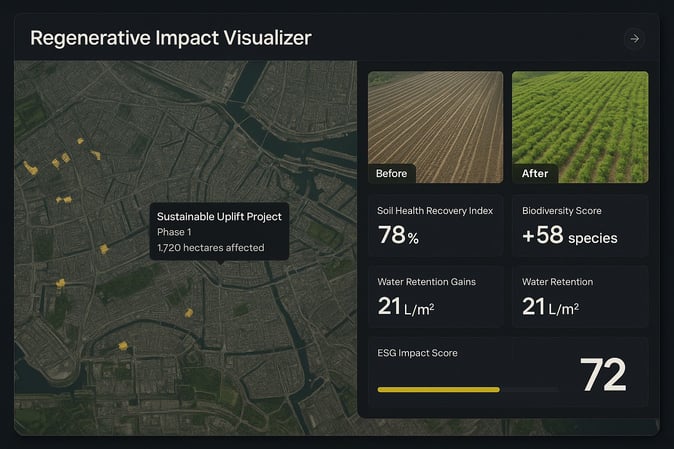The width and height of the screenshot is (674, 449).
Task: Click the ESG Impact Score label
Action: pos(417,353)
